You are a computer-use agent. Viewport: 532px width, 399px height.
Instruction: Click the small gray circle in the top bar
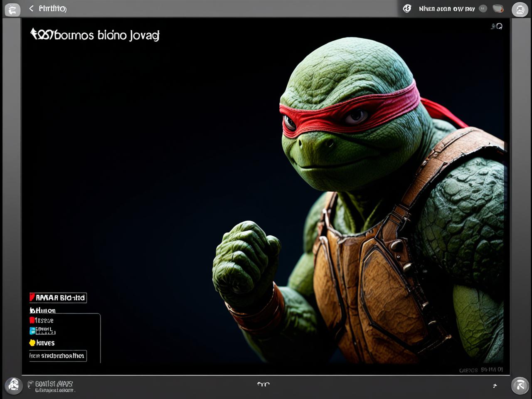coord(483,8)
